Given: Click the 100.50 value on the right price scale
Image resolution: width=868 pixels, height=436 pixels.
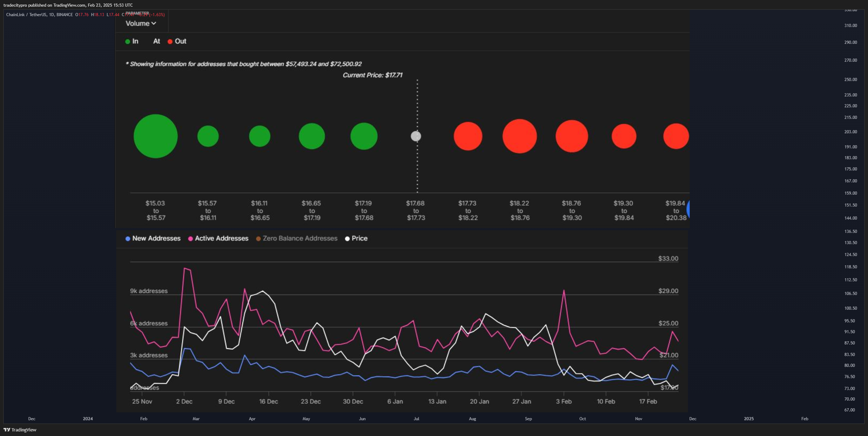Looking at the screenshot, I should pyautogui.click(x=850, y=308).
